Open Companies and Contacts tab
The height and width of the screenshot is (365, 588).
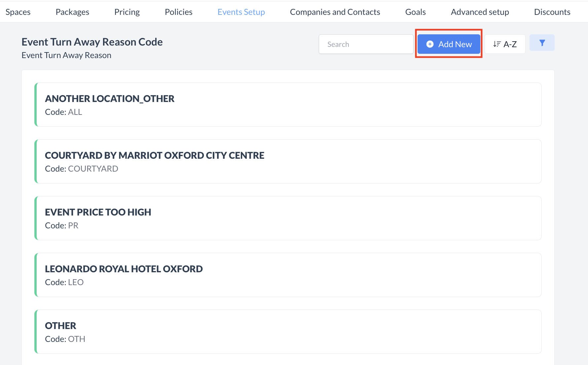pyautogui.click(x=335, y=12)
